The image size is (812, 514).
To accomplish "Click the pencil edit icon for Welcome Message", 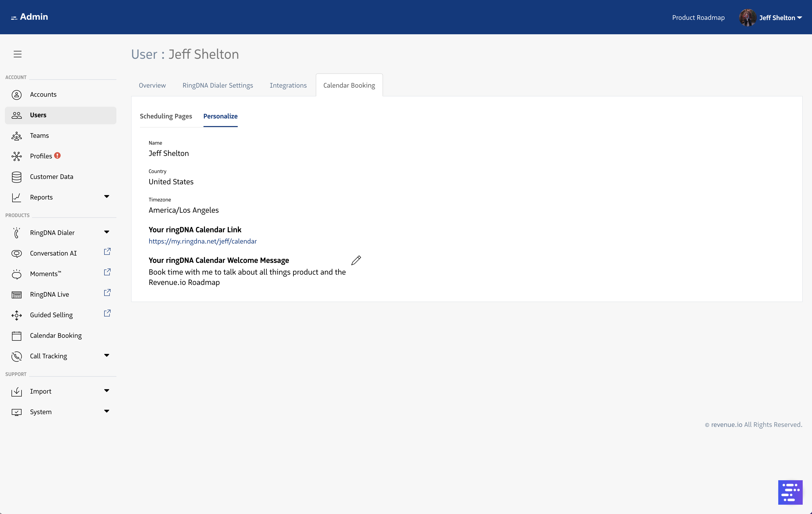I will coord(356,260).
